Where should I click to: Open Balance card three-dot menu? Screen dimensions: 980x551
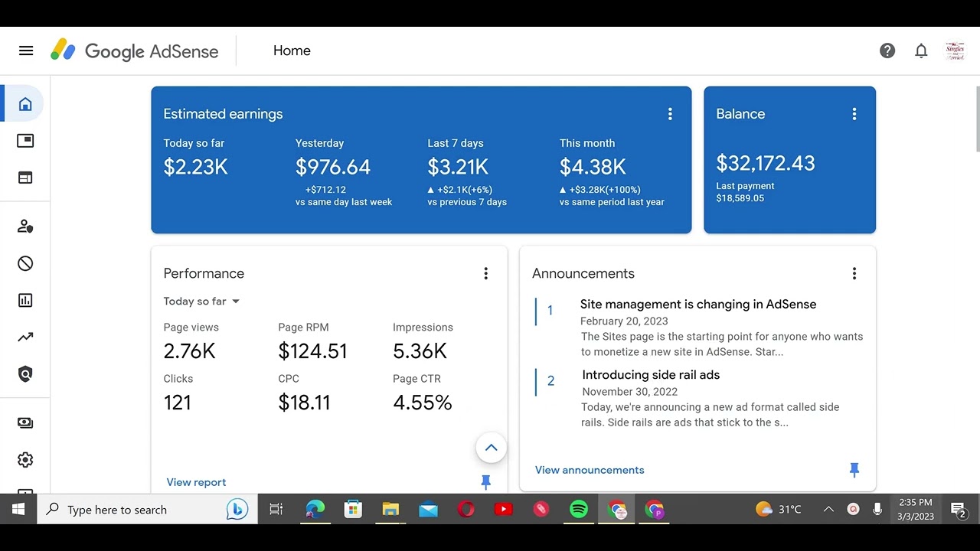[x=854, y=114]
